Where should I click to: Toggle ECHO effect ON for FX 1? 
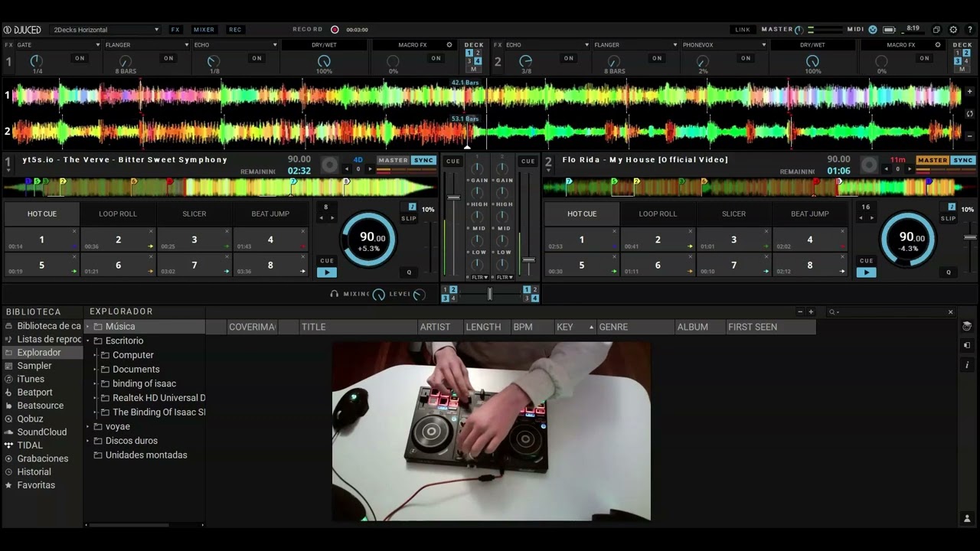tap(257, 58)
